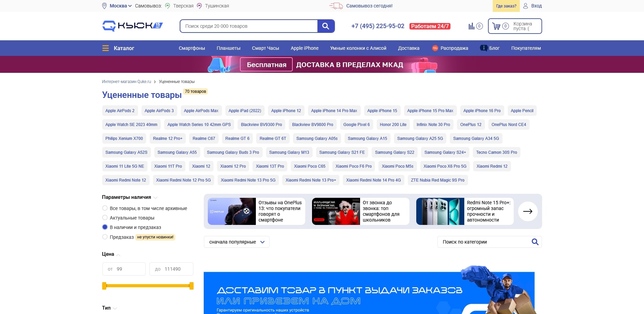Click the delivery truck icon next to Самовывоз сегодня
Image resolution: width=644 pixels, height=314 pixels.
point(336,6)
